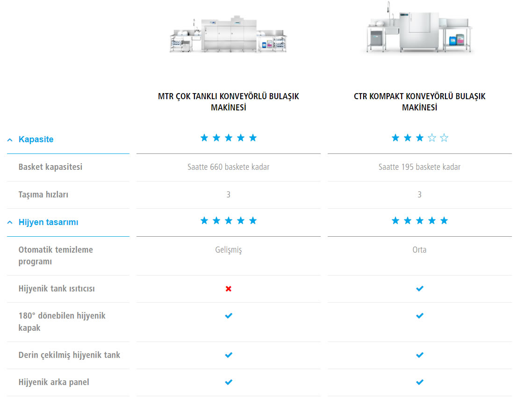Click the CTR Kapasite three-star rating
The width and height of the screenshot is (532, 400).
click(419, 138)
